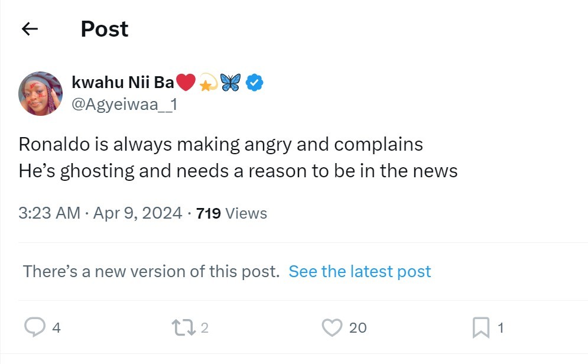
Task: Click the back arrow icon
Action: click(x=30, y=29)
